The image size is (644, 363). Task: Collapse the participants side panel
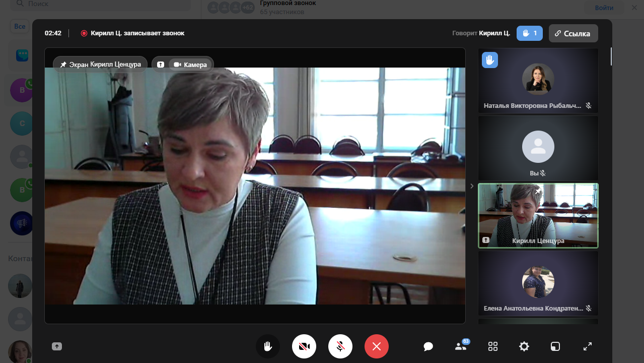[472, 186]
